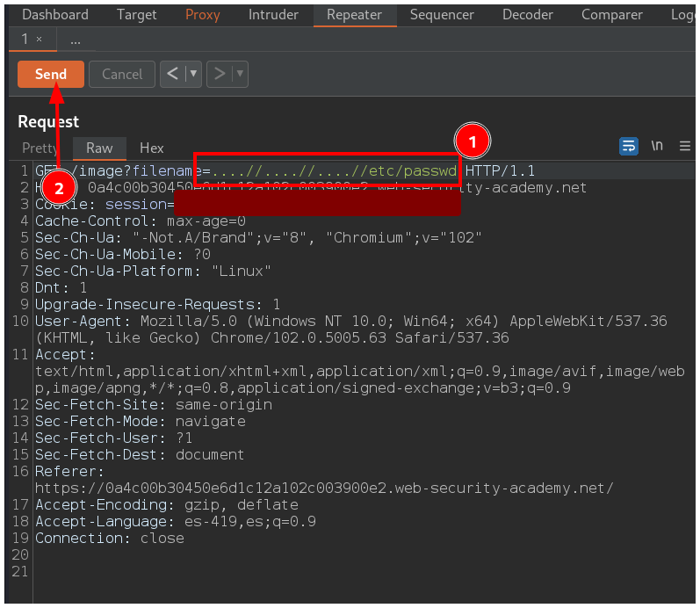
Task: Click the orange Send button
Action: point(50,74)
